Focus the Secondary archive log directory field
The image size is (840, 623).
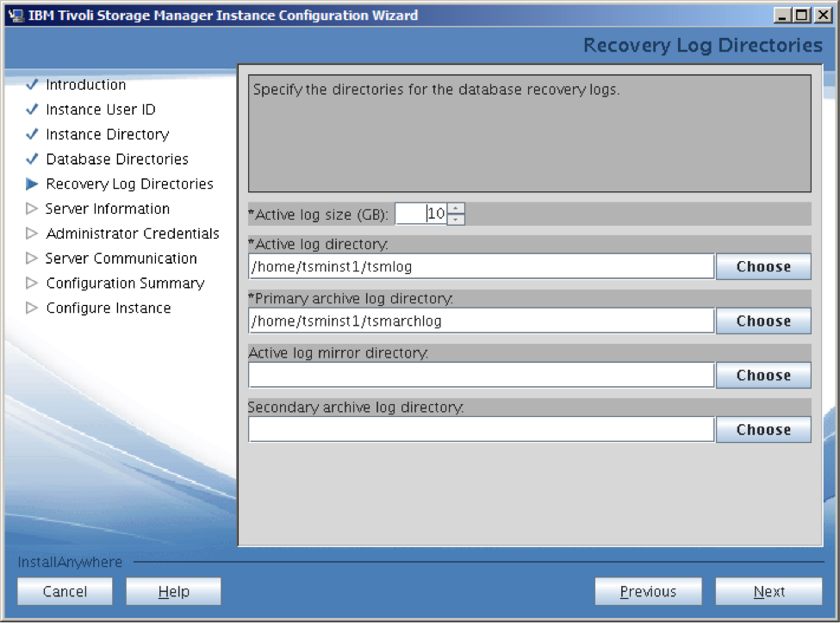(x=481, y=430)
